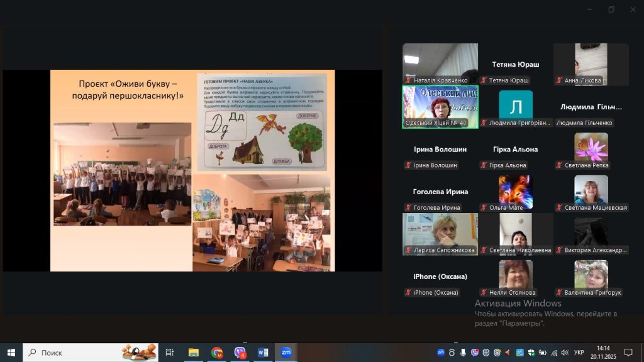The width and height of the screenshot is (644, 362).
Task: Open Microsoft Word from the taskbar
Action: tap(263, 353)
